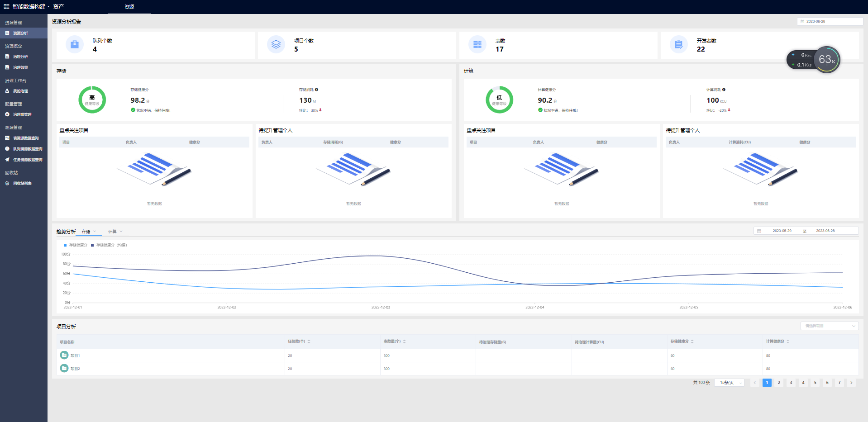This screenshot has width=868, height=422.
Task: Click the 治理效果 sidebar icon
Action: [x=7, y=67]
